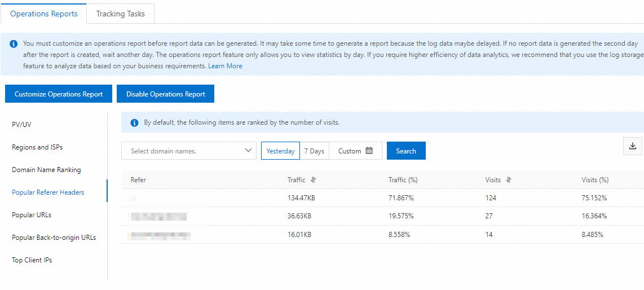Open the calendar icon in Custom

(369, 151)
